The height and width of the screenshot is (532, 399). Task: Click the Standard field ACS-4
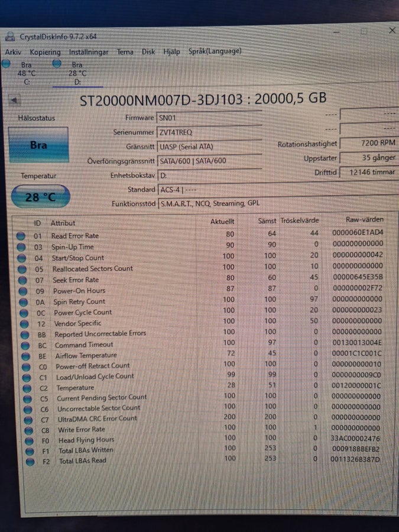pos(278,189)
